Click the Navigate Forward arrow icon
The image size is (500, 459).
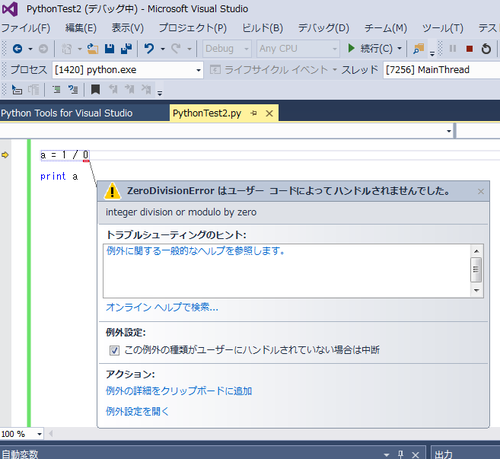(43, 49)
